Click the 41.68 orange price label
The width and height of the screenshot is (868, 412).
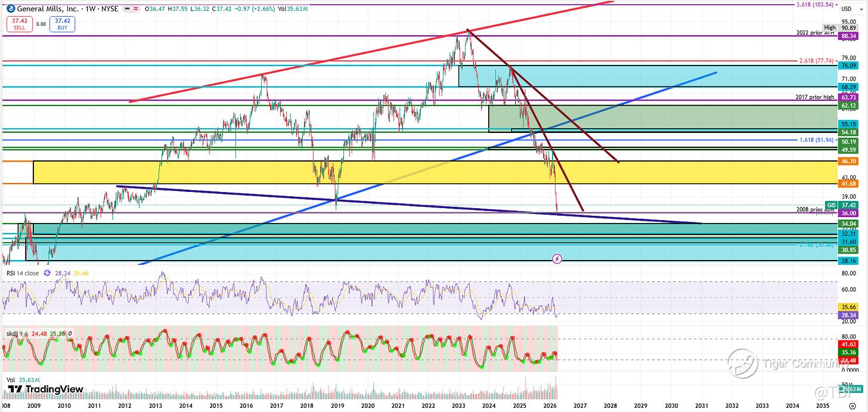(x=848, y=183)
